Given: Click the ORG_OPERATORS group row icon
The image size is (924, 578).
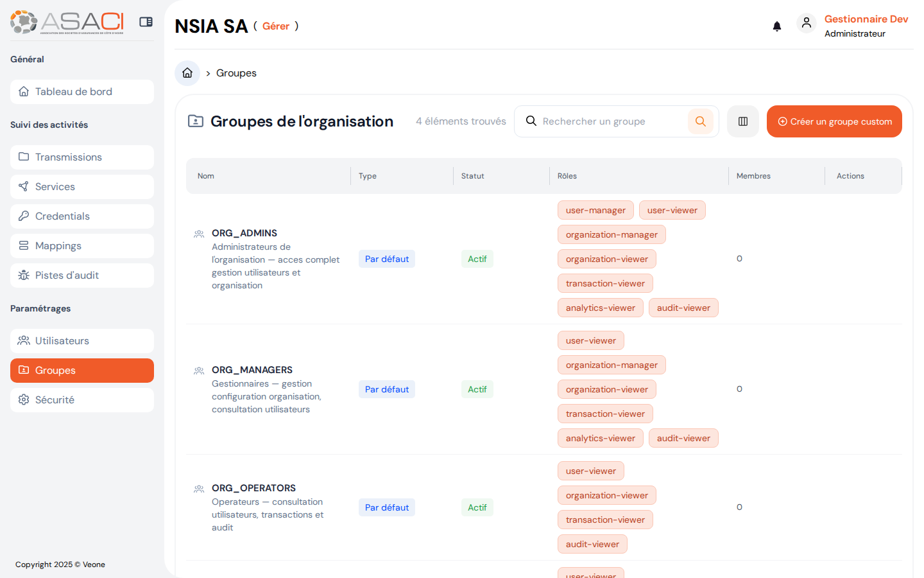Looking at the screenshot, I should pyautogui.click(x=199, y=489).
